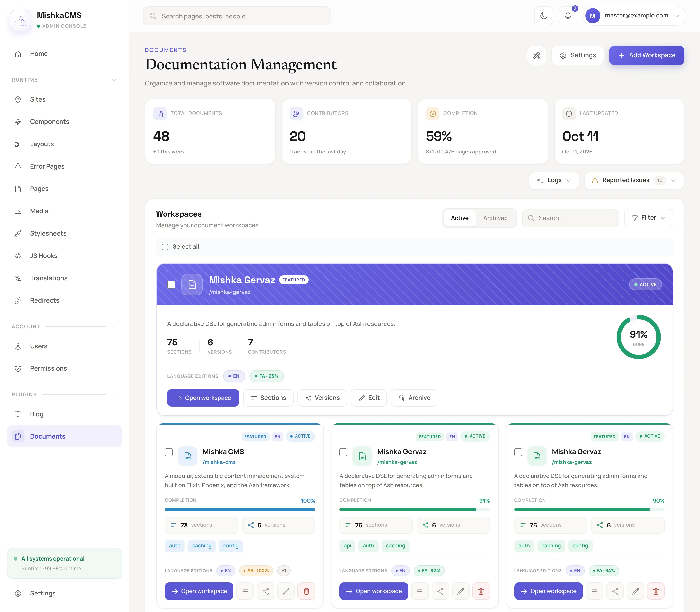Open workspace on Mishka CMS card
This screenshot has height=612, width=700.
coord(199,591)
